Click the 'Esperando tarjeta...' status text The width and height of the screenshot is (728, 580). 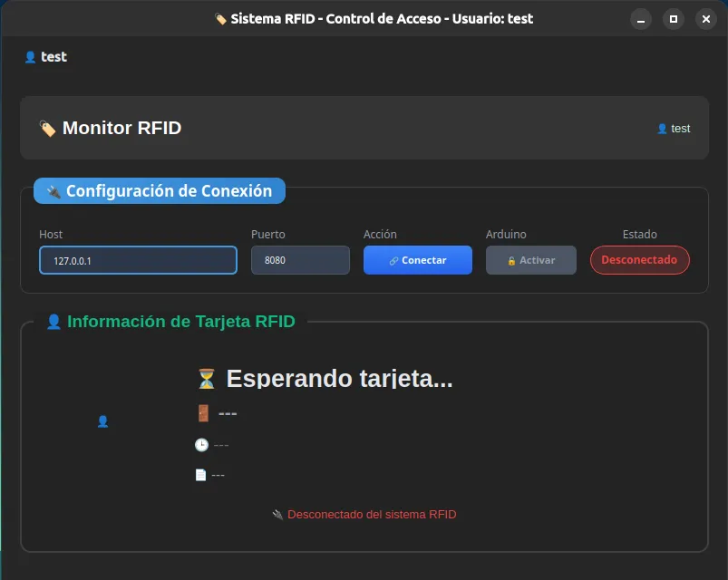coord(339,379)
